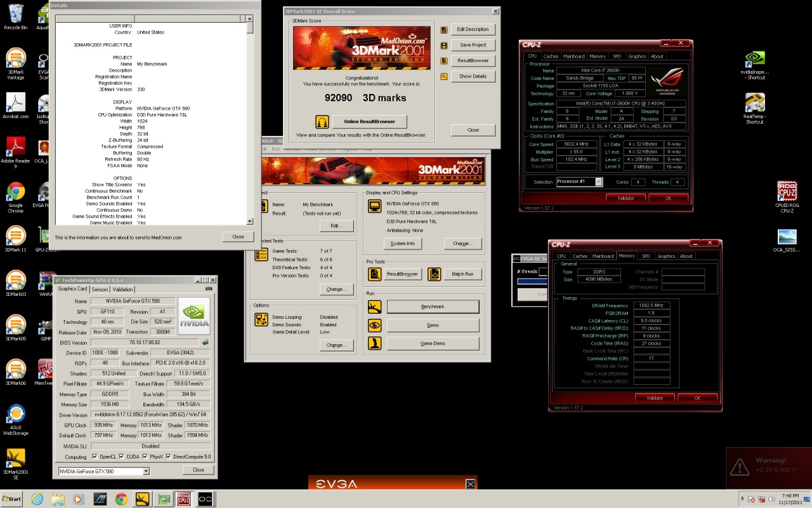Expand the Processor #1 selection dropdown
This screenshot has height=508, width=812.
click(598, 182)
